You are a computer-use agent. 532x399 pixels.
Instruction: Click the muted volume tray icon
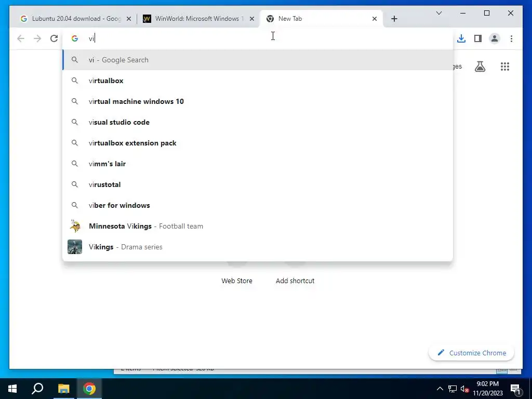[x=464, y=389]
